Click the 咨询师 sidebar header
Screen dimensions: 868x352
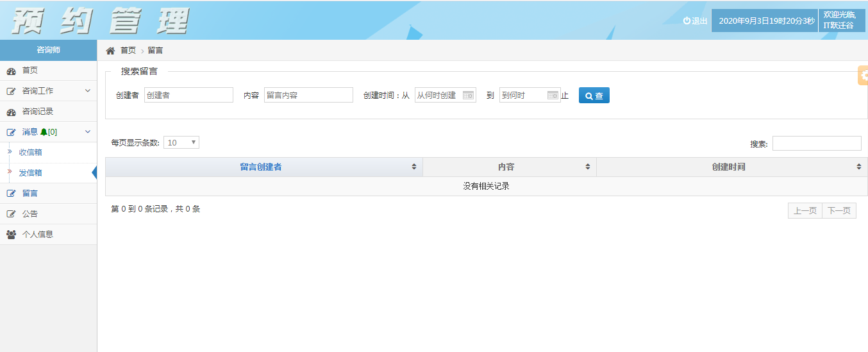49,50
